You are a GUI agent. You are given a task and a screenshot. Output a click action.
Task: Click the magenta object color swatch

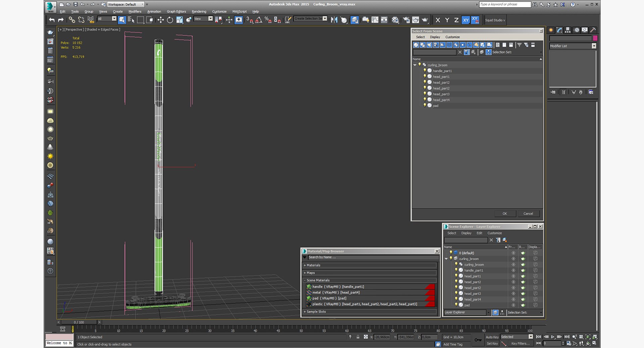tap(595, 38)
